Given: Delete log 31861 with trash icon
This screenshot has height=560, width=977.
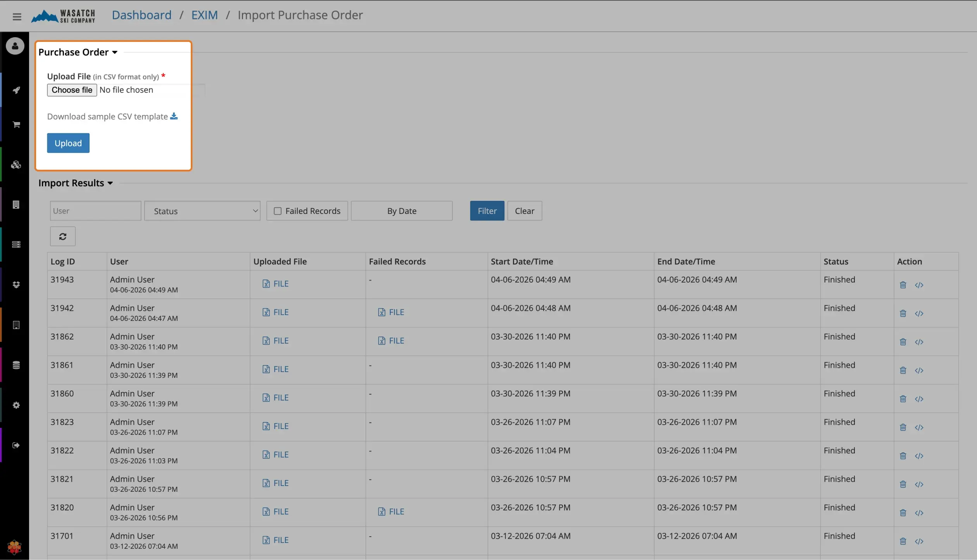Looking at the screenshot, I should tap(903, 370).
